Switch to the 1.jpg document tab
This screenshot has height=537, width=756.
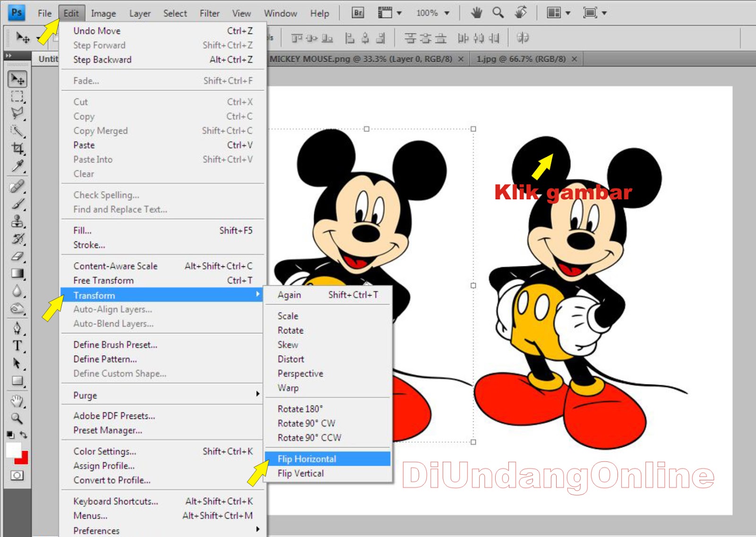521,59
